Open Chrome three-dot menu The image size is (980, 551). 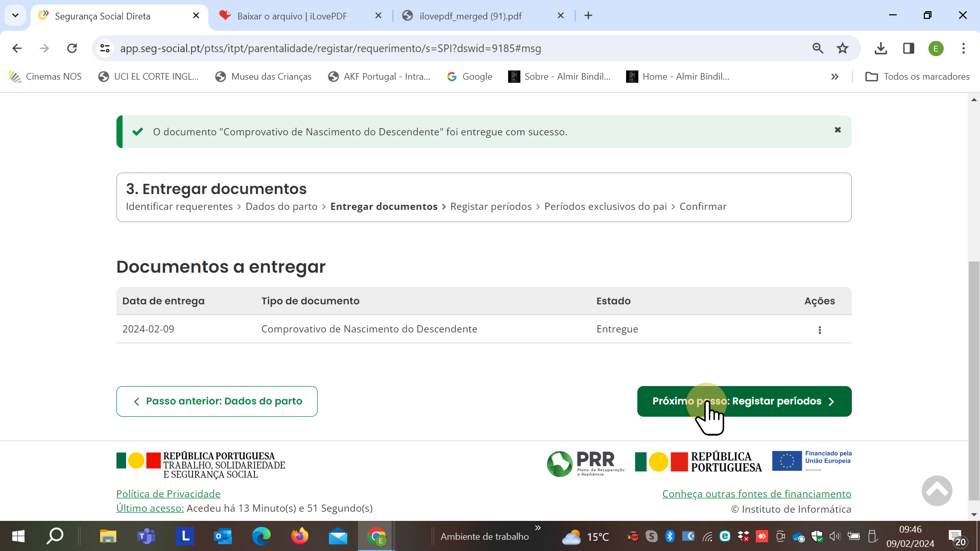point(963,49)
